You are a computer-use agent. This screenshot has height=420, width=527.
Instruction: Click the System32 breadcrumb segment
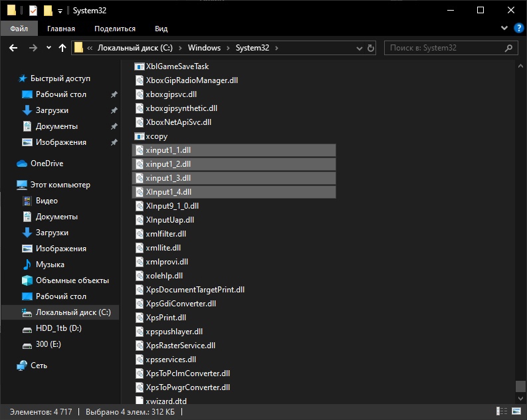(x=252, y=48)
